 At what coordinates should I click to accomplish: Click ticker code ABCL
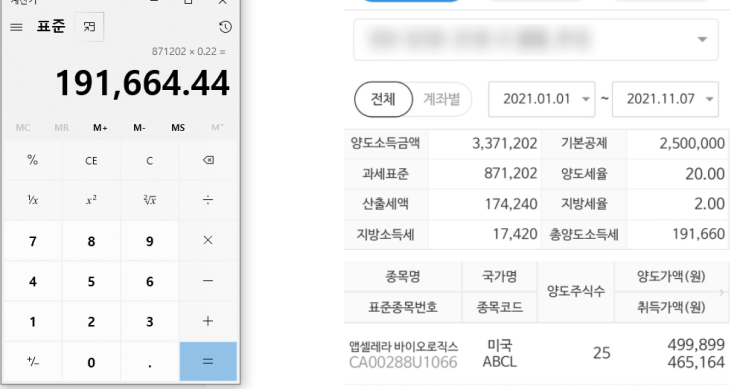click(x=499, y=362)
